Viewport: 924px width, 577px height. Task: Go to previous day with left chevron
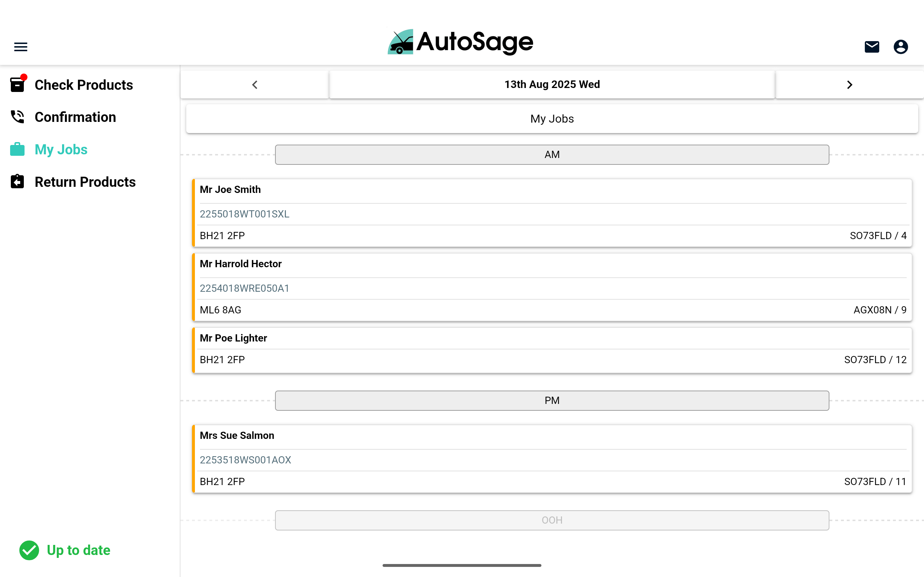[255, 84]
